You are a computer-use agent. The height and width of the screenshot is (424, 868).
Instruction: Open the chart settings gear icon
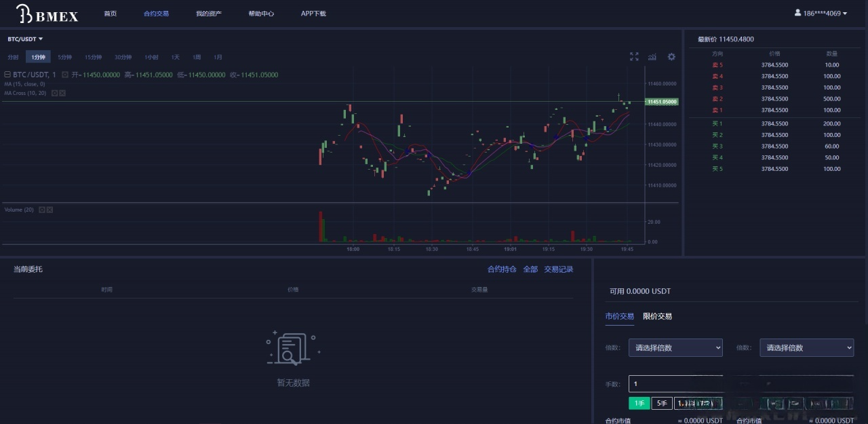671,57
